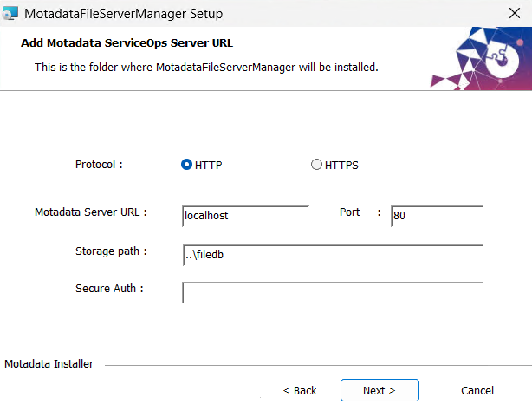Viewport: 532px width, 417px height.
Task: Go to the previous step with Back
Action: [300, 390]
